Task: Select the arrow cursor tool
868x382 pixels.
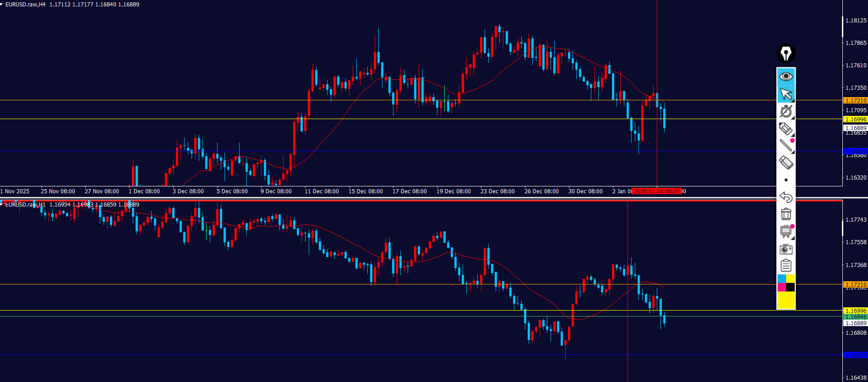Action: tap(786, 94)
